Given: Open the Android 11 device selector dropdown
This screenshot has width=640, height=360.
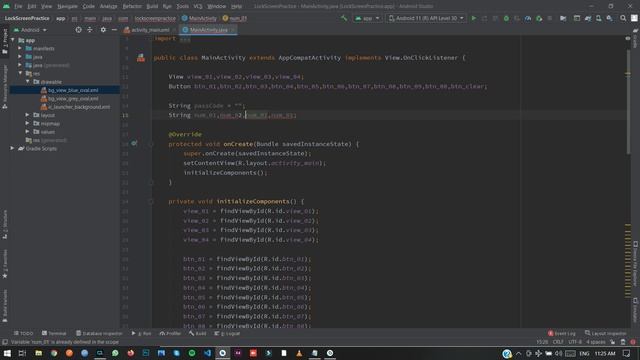Looking at the screenshot, I should (x=426, y=18).
